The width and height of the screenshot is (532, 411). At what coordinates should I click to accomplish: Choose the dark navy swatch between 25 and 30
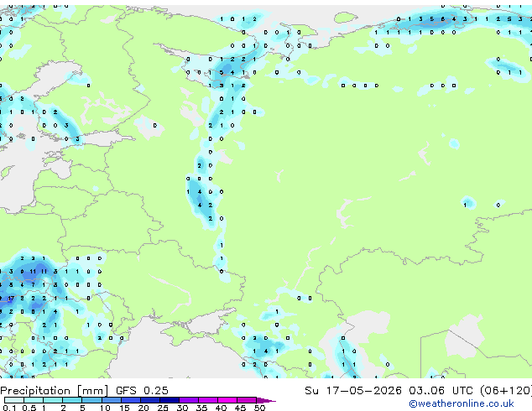(169, 400)
